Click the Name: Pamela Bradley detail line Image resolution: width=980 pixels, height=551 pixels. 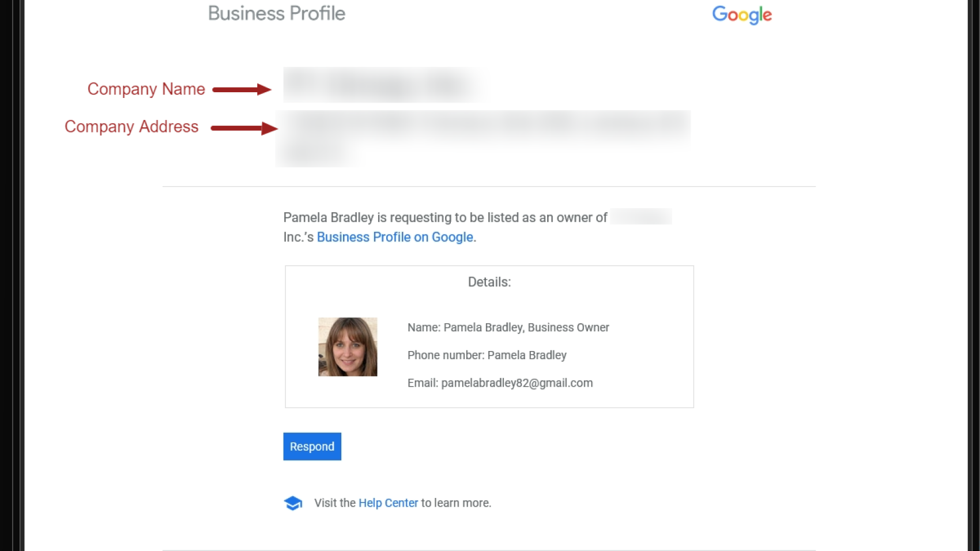pyautogui.click(x=508, y=327)
